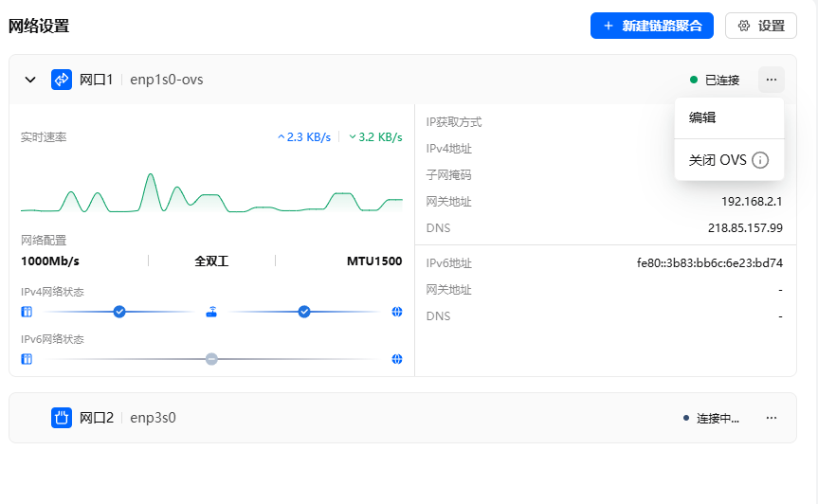Screen dimensions: 818x504
Task: Click the 网口1 OVS interface icon
Action: tap(62, 80)
